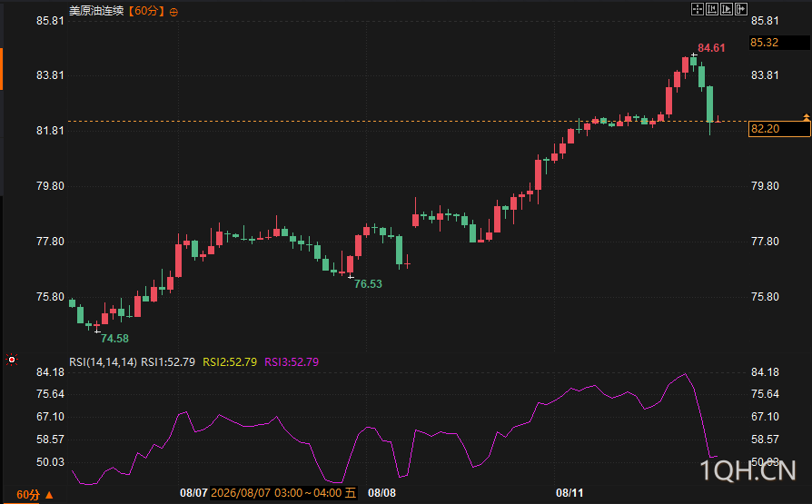
Task: Click the 76.53 low price marker
Action: point(368,284)
